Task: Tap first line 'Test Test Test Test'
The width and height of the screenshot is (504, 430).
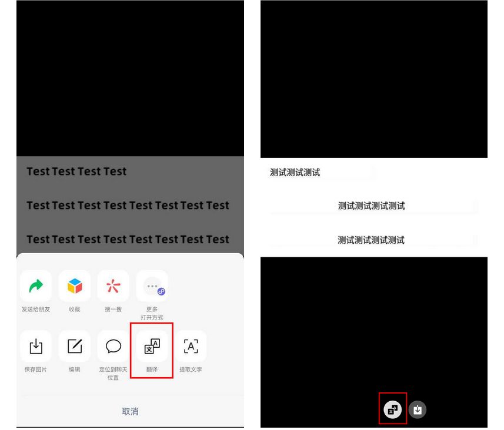Action: [76, 172]
